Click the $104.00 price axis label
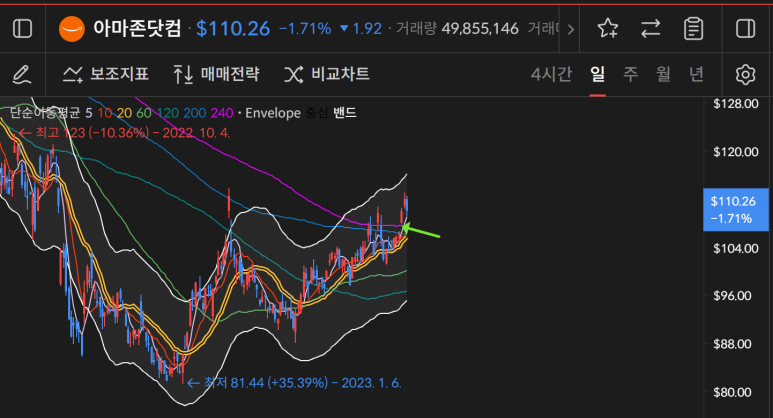The image size is (773, 418). pos(736,248)
